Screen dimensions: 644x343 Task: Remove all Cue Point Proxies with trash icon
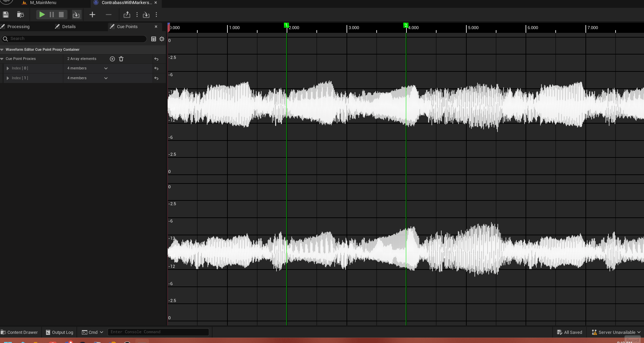pos(121,59)
